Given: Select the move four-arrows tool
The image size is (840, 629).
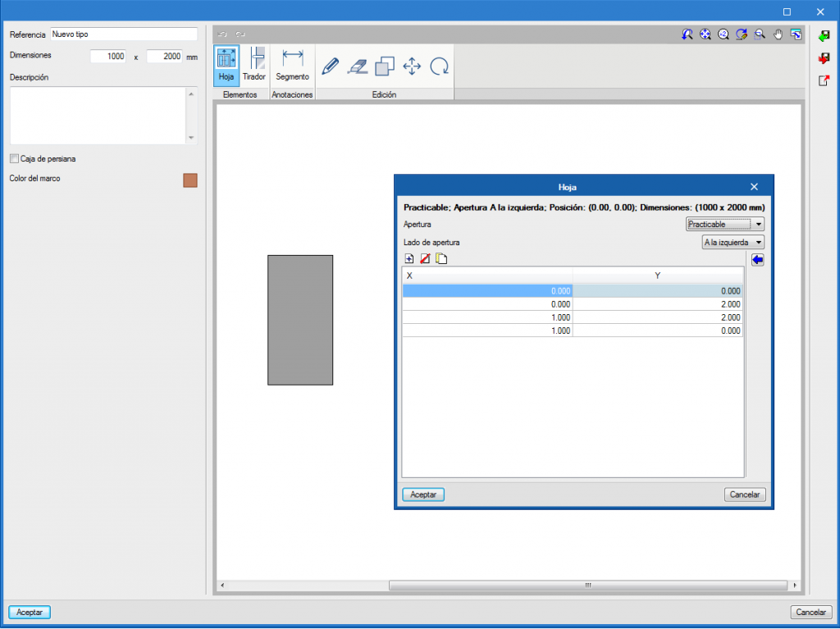Looking at the screenshot, I should pos(412,66).
